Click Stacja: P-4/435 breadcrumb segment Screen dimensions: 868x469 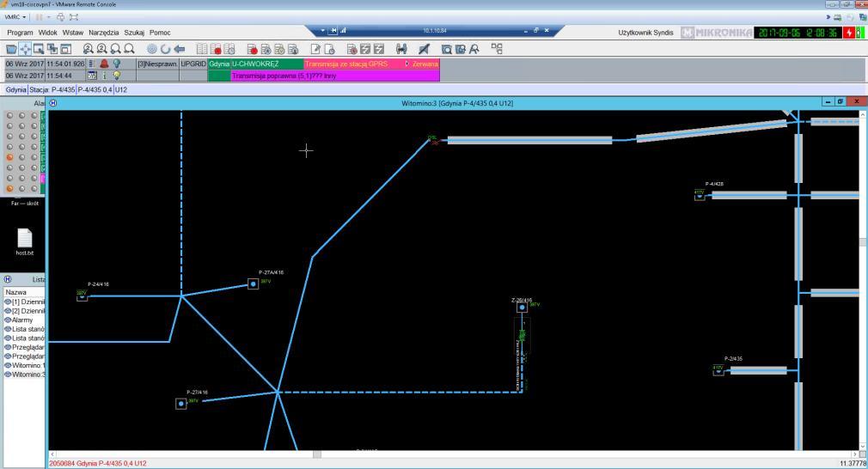(52, 89)
